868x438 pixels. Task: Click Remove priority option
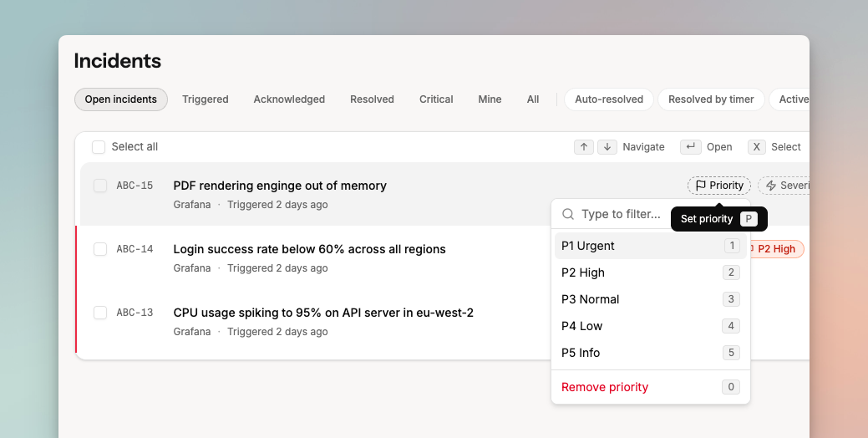[x=651, y=387]
